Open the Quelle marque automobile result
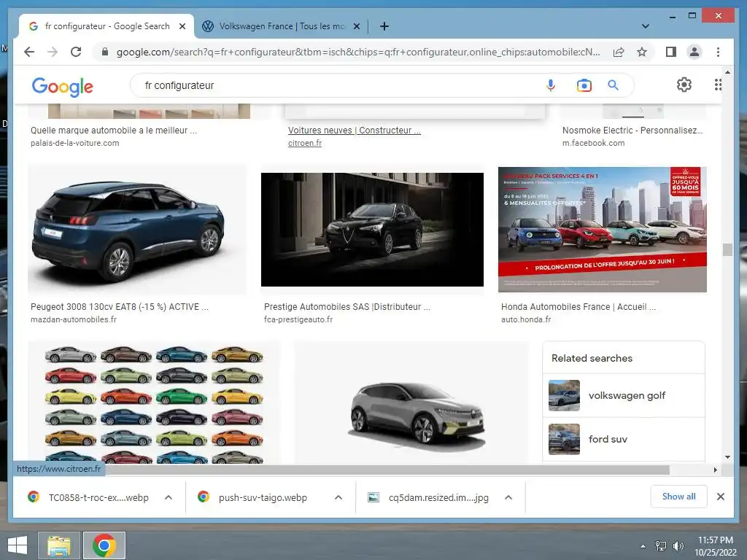Screen dimensions: 747x560 coord(113,130)
